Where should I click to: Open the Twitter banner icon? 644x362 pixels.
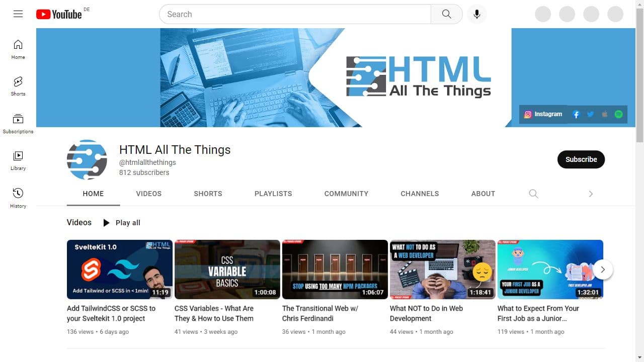[x=590, y=114]
